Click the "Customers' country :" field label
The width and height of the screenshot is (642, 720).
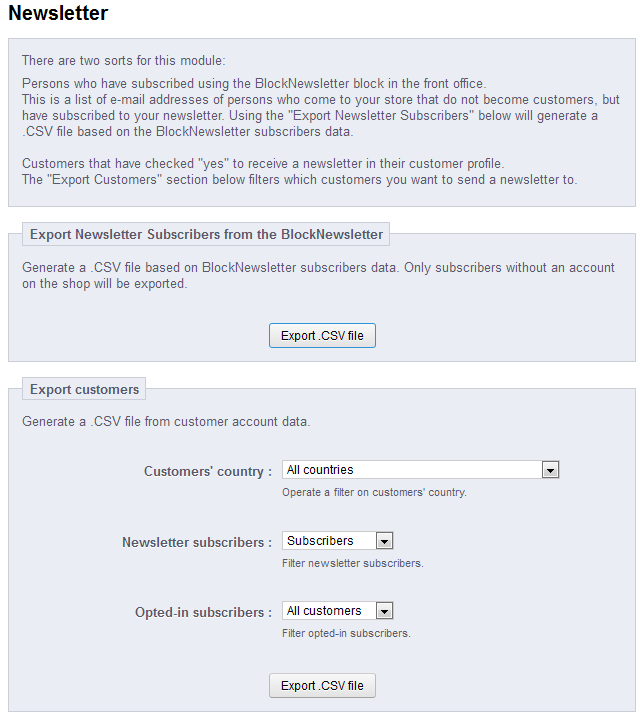207,472
